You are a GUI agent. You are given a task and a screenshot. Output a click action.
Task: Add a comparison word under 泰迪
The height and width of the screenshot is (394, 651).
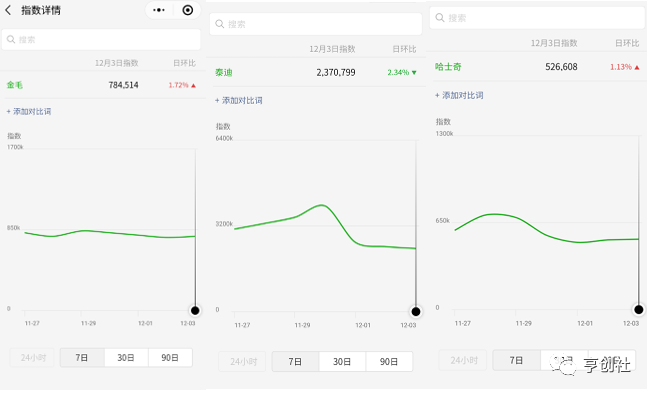pos(239,100)
